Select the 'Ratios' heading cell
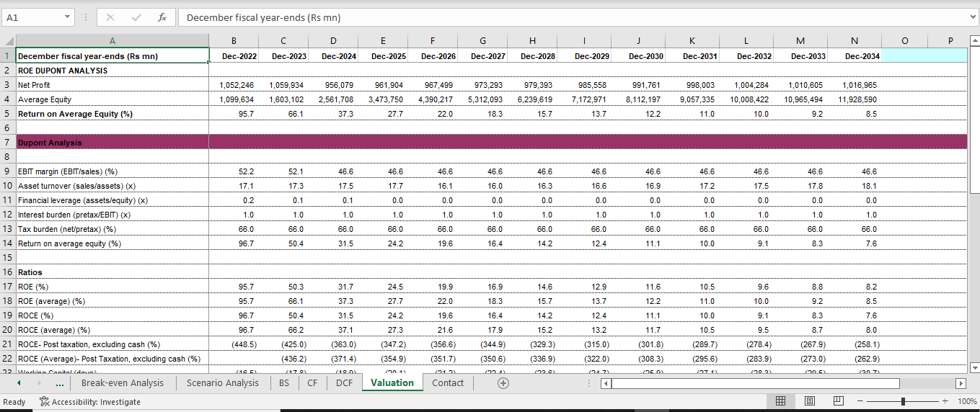The image size is (980, 412). [x=112, y=272]
